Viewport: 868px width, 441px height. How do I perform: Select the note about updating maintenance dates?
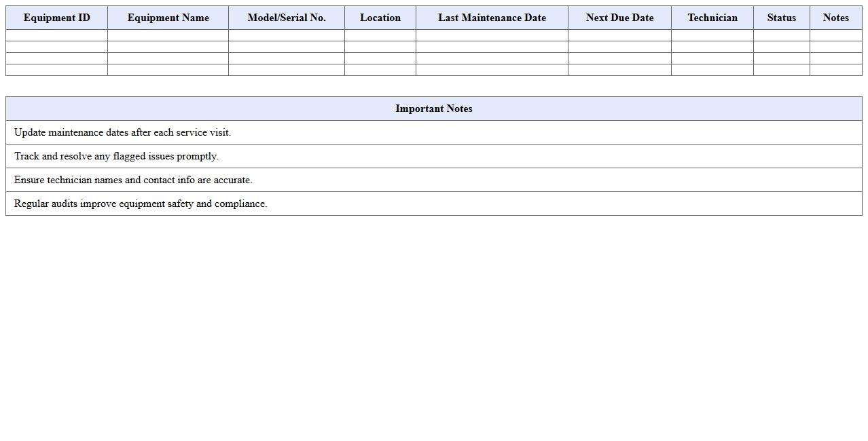point(433,132)
